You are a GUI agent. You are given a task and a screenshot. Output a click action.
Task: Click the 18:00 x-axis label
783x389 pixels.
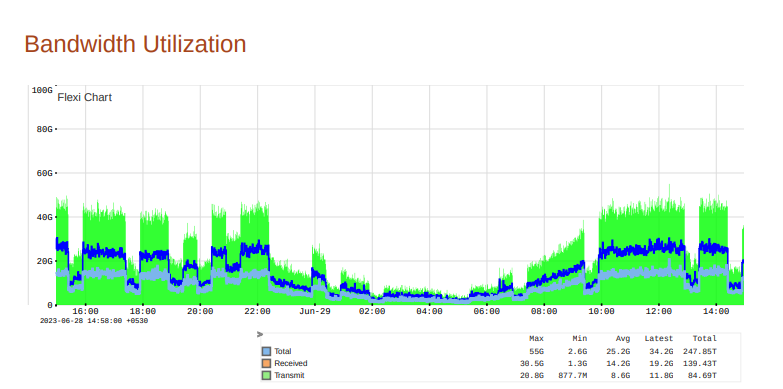click(143, 311)
